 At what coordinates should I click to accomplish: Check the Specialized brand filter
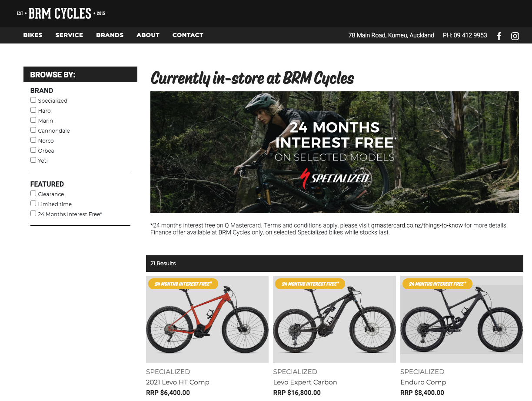[33, 100]
